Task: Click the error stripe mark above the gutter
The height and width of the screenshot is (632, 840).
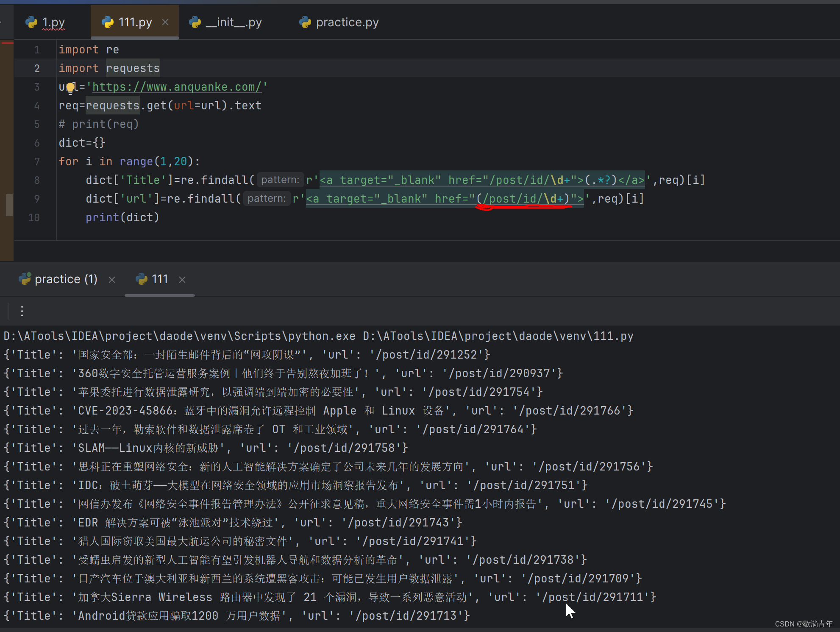Action: pos(7,43)
